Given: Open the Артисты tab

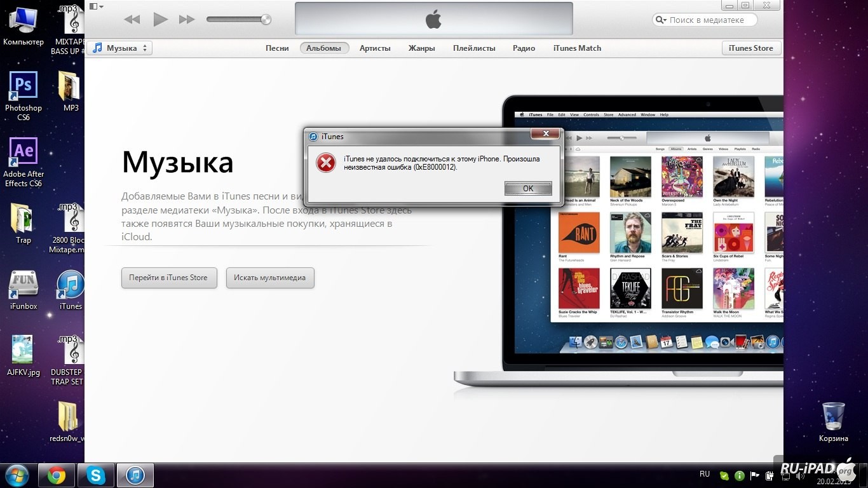Looking at the screenshot, I should pos(375,48).
